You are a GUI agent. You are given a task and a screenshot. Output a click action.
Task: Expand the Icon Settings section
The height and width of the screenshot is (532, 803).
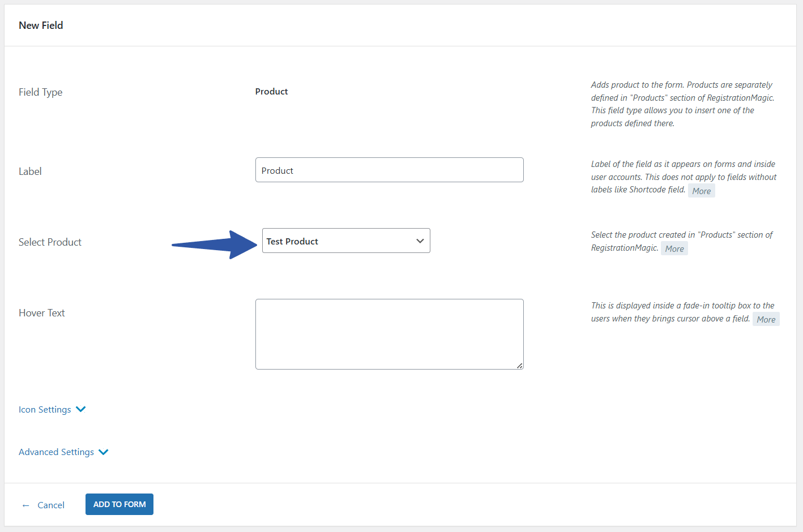pyautogui.click(x=45, y=410)
